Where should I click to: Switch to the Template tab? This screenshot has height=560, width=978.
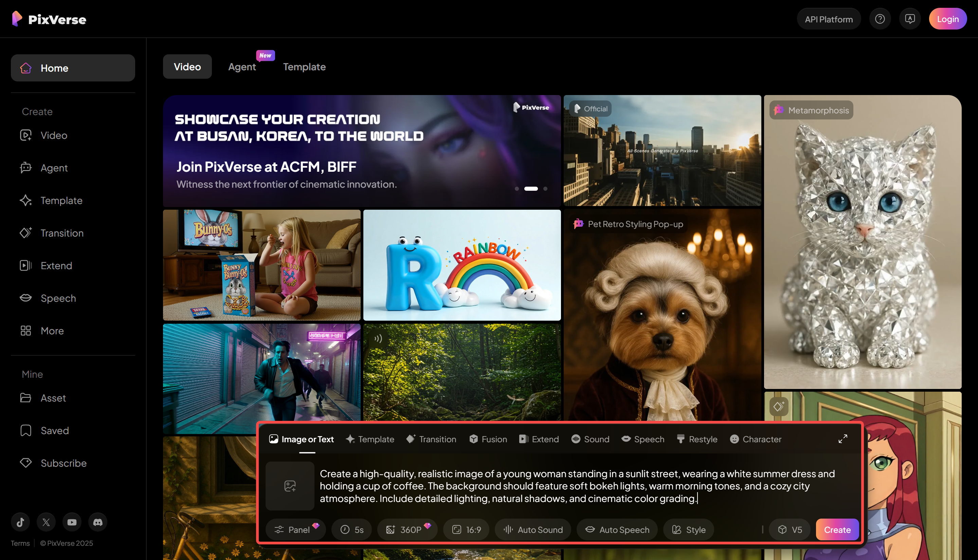(x=304, y=67)
